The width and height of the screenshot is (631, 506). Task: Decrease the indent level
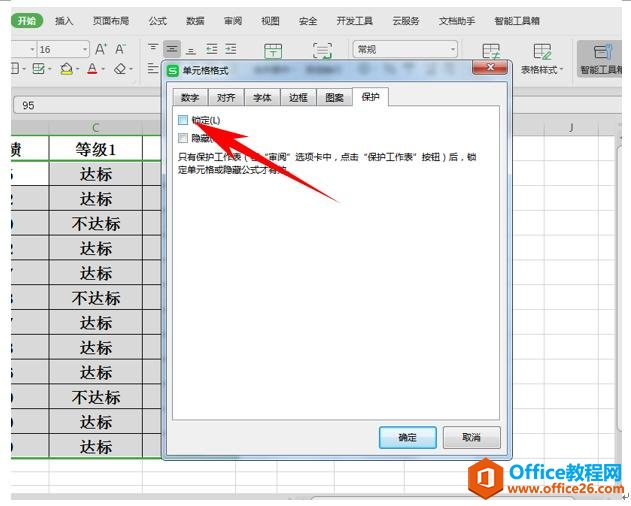tap(212, 49)
